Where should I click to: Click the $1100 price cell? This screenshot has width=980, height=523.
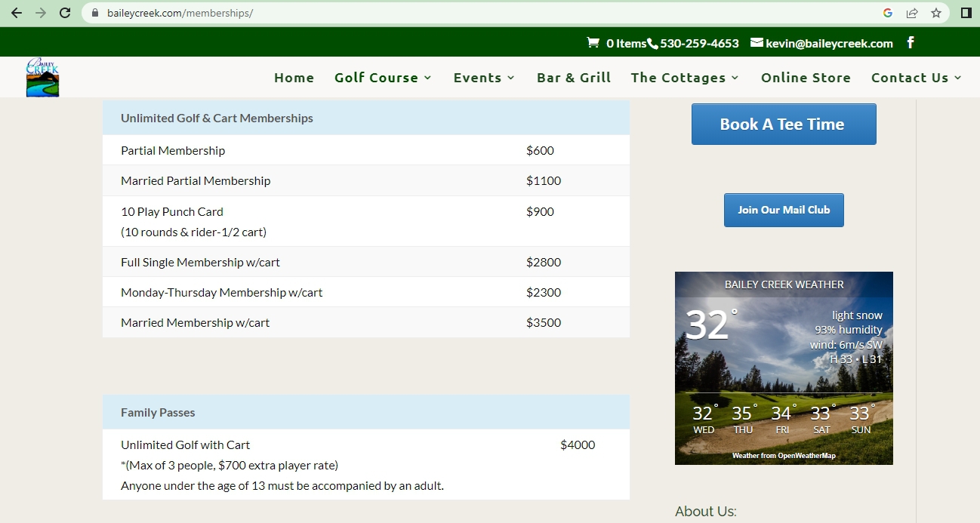click(x=544, y=180)
